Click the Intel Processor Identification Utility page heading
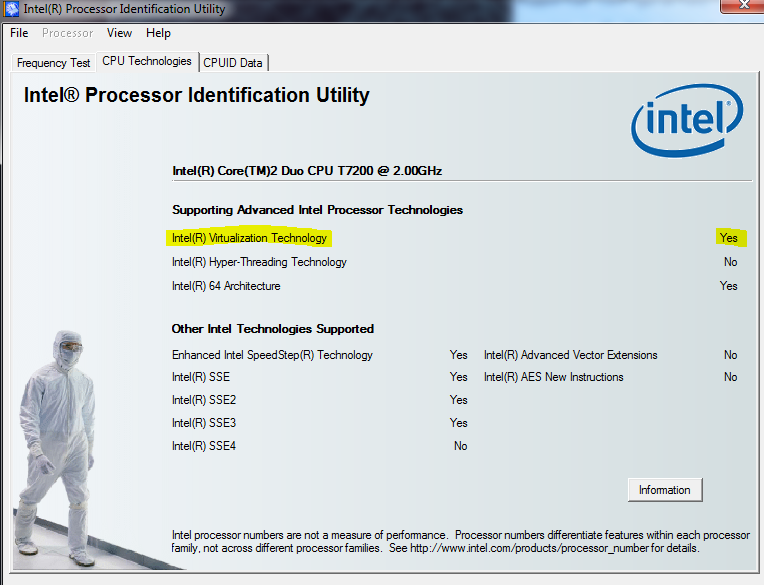This screenshot has width=764, height=585. tap(196, 95)
